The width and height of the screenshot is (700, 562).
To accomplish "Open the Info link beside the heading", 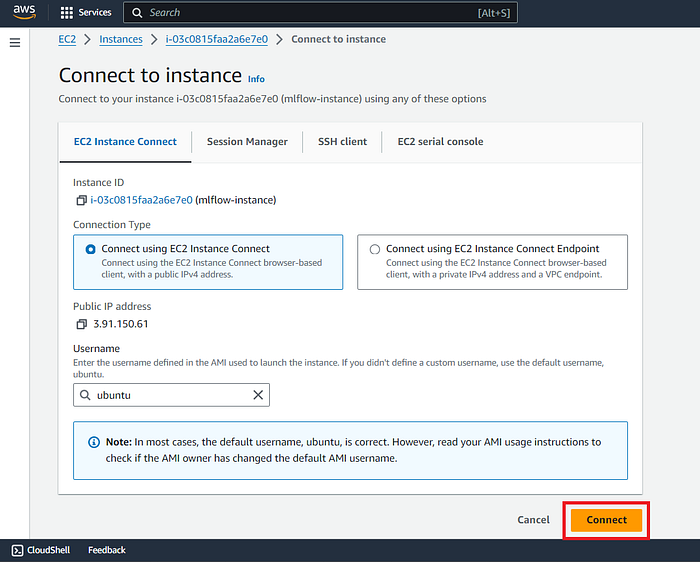I will 256,79.
